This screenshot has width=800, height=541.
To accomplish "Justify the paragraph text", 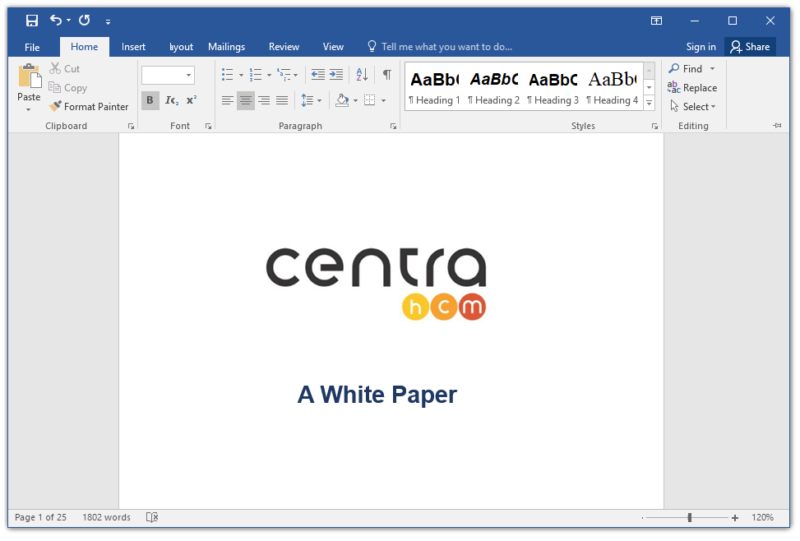I will click(282, 100).
